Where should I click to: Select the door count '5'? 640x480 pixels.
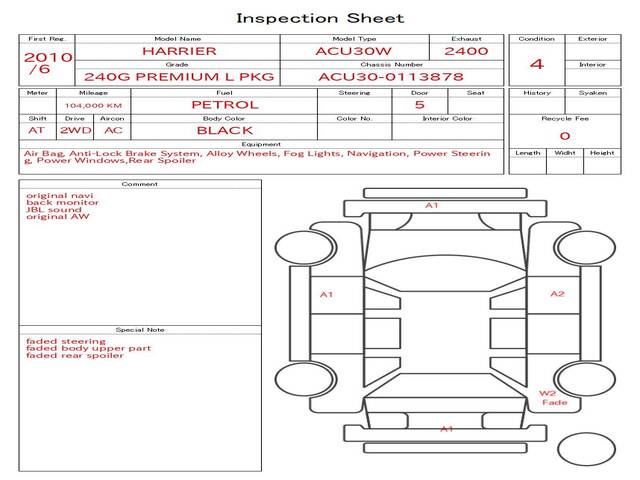(420, 105)
